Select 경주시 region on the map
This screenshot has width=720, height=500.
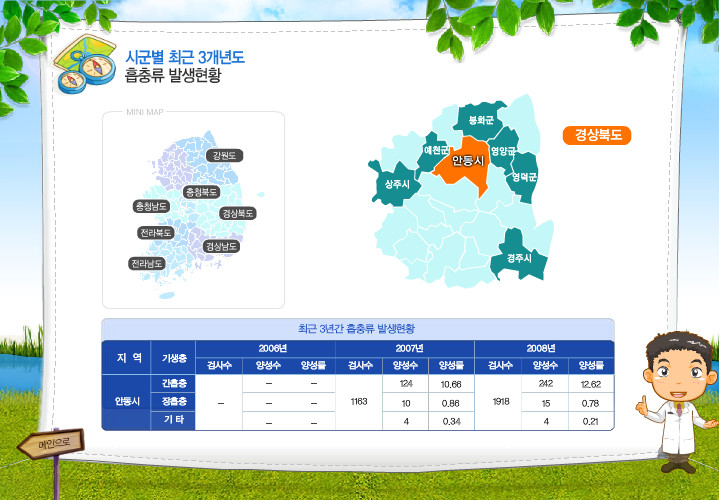pos(517,257)
